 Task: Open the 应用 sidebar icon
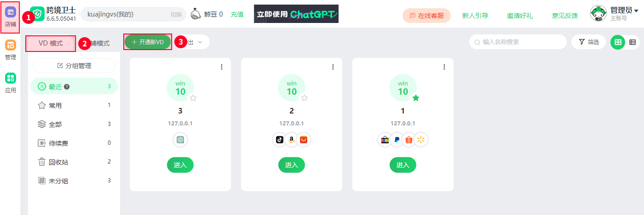point(11,83)
